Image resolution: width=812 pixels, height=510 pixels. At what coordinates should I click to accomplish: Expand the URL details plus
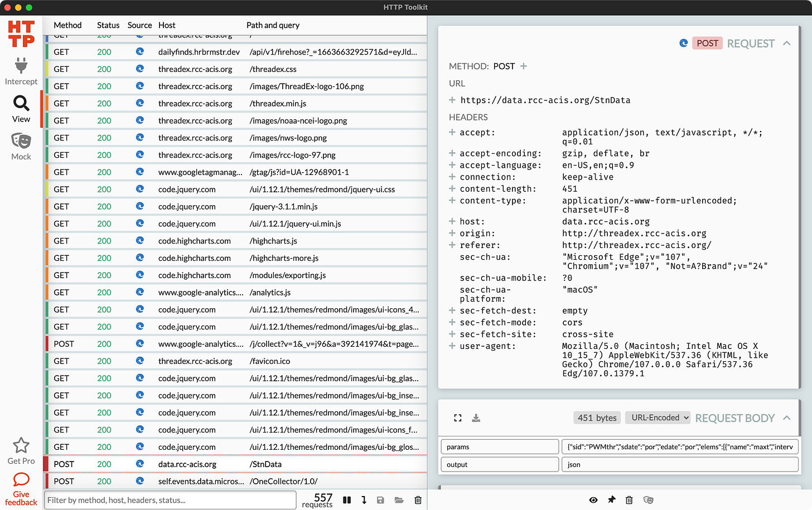point(452,100)
